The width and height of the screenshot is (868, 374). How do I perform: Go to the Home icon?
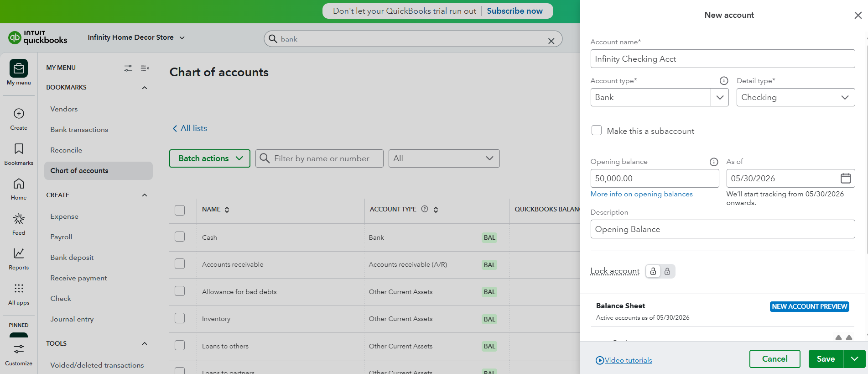point(19,184)
